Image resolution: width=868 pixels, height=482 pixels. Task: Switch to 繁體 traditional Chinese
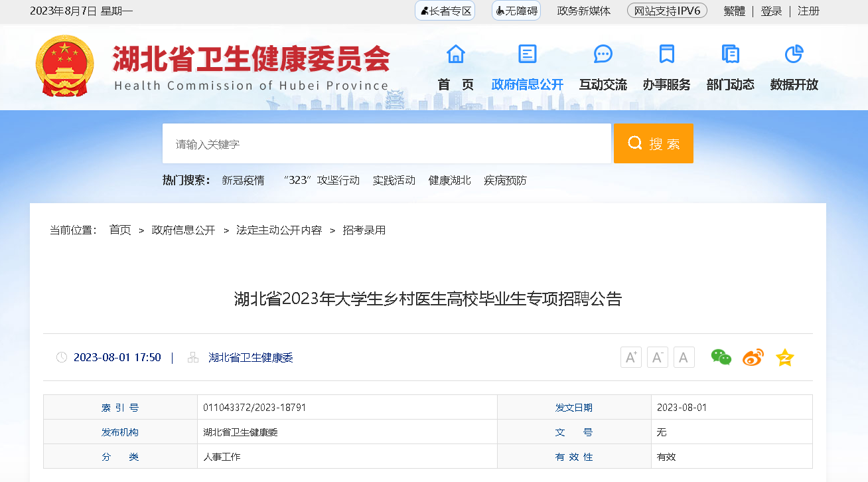(734, 11)
